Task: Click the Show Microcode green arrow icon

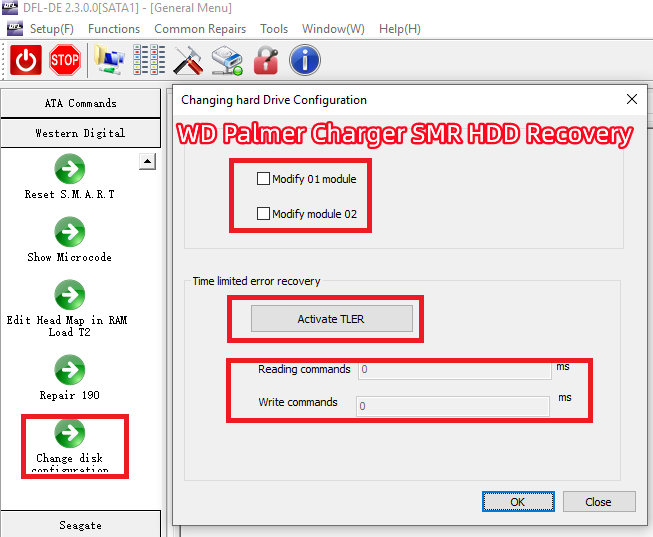Action: tap(70, 232)
